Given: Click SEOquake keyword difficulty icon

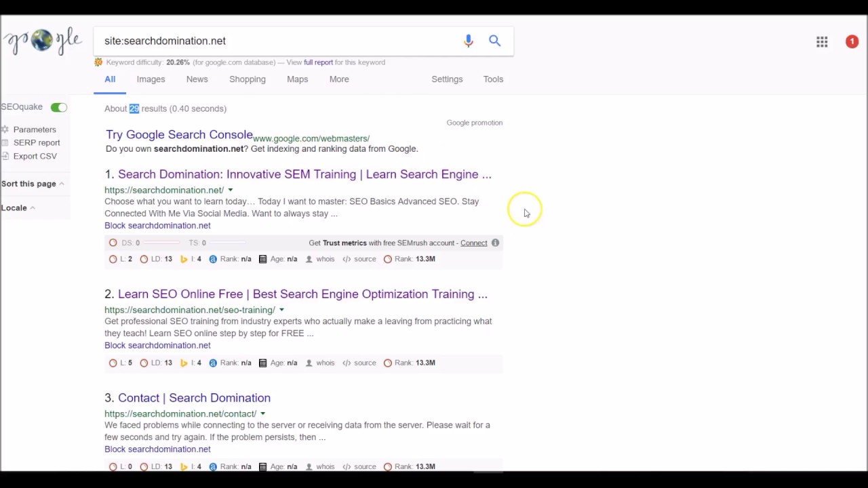Looking at the screenshot, I should (x=98, y=62).
